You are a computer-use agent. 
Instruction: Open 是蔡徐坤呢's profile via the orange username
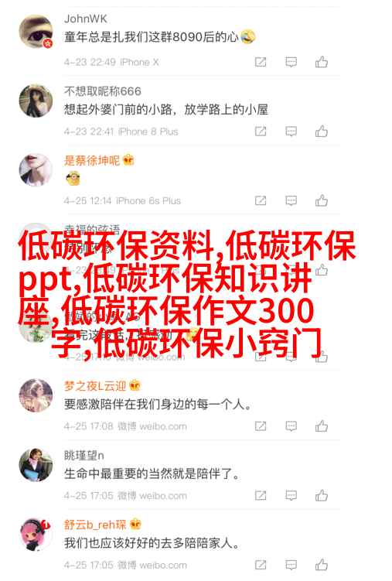click(92, 160)
